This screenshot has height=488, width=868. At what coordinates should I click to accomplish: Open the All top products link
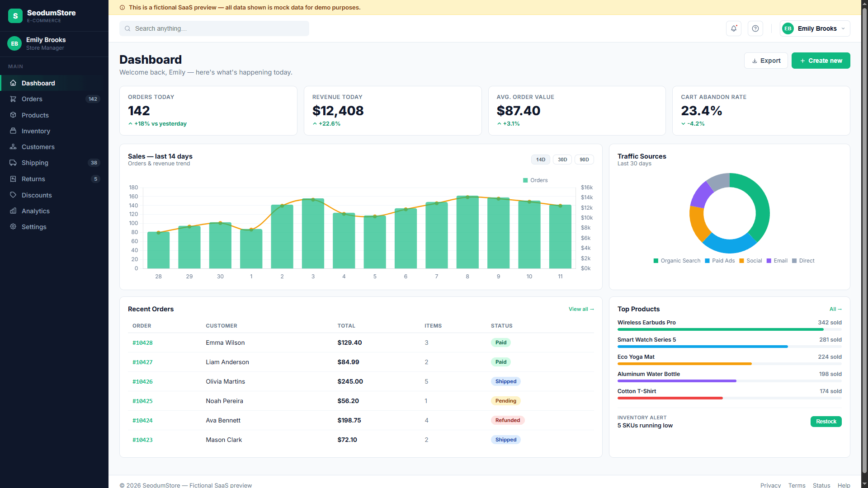point(835,309)
